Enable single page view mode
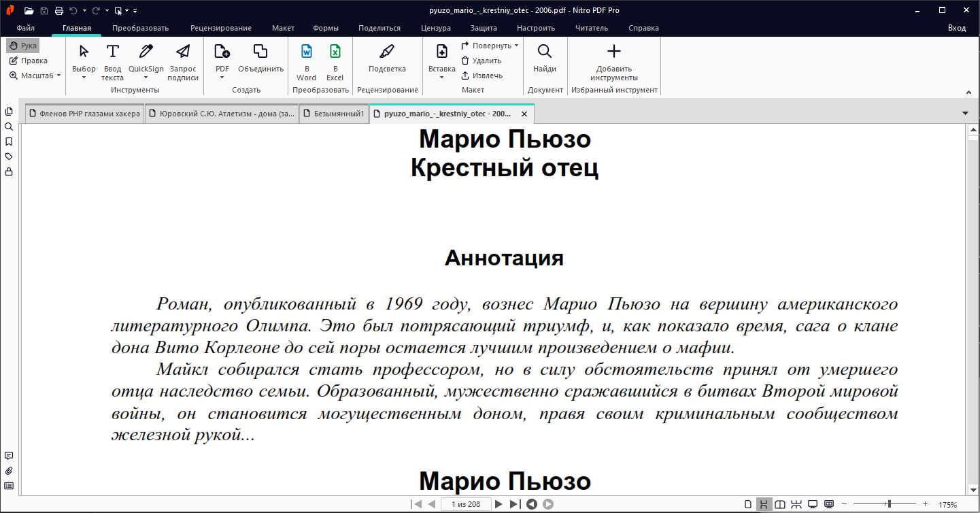The image size is (980, 513). [x=749, y=504]
